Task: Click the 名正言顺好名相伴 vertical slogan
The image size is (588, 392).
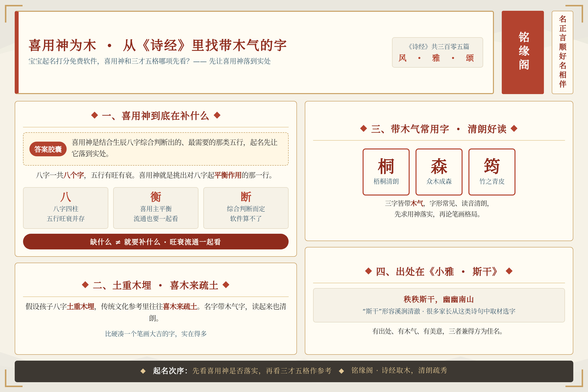Action: (x=562, y=52)
